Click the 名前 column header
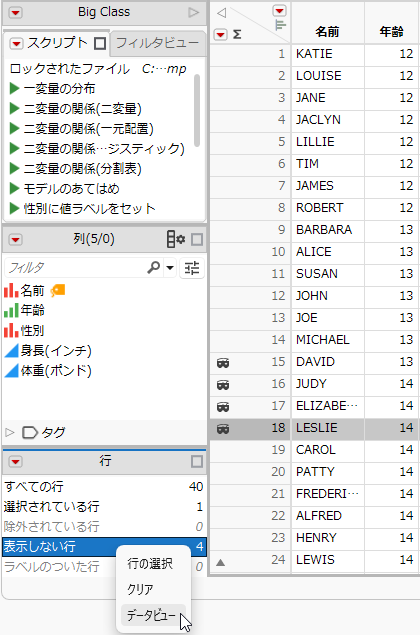Viewport: 420px width, 635px height. click(327, 32)
